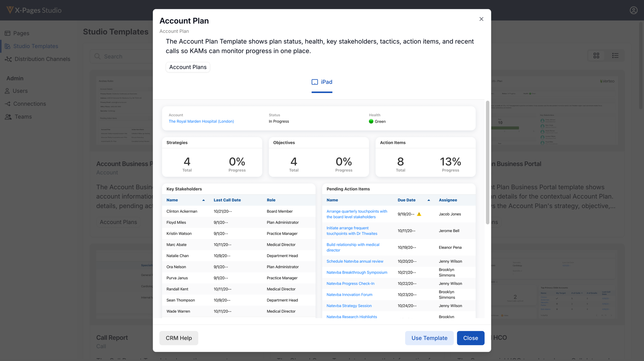The height and width of the screenshot is (361, 644).
Task: Close the Account Plan dialog with X
Action: [x=481, y=19]
